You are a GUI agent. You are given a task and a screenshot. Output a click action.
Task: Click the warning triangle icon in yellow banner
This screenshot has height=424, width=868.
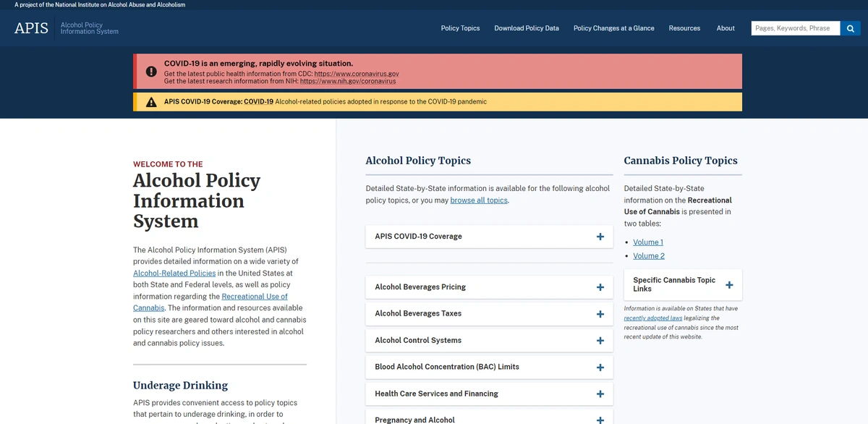coord(151,102)
